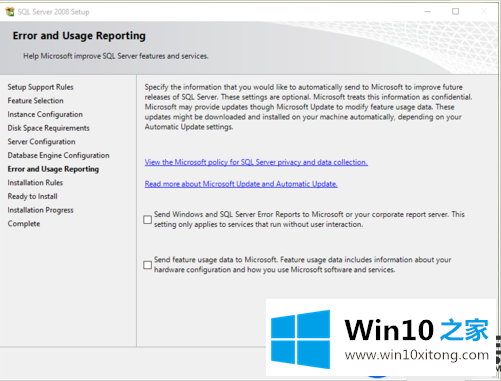Select Instance Configuration step

(x=45, y=114)
